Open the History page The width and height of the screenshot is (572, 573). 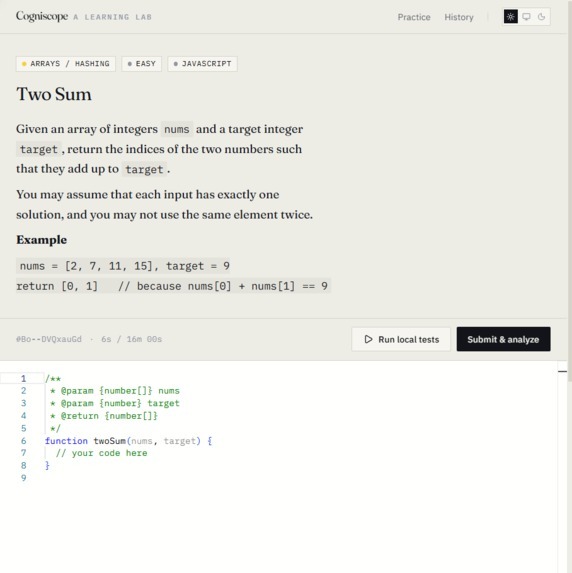click(459, 17)
